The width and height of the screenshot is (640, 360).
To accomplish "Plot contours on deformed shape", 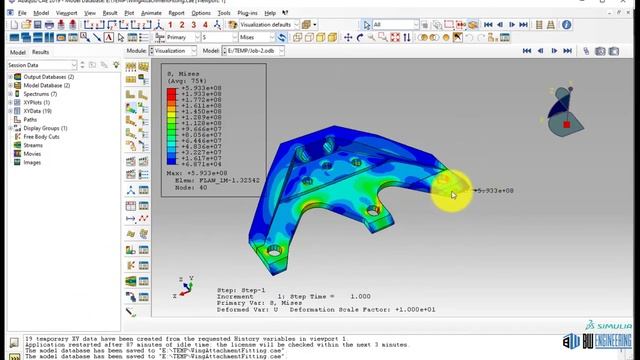I will (131, 108).
